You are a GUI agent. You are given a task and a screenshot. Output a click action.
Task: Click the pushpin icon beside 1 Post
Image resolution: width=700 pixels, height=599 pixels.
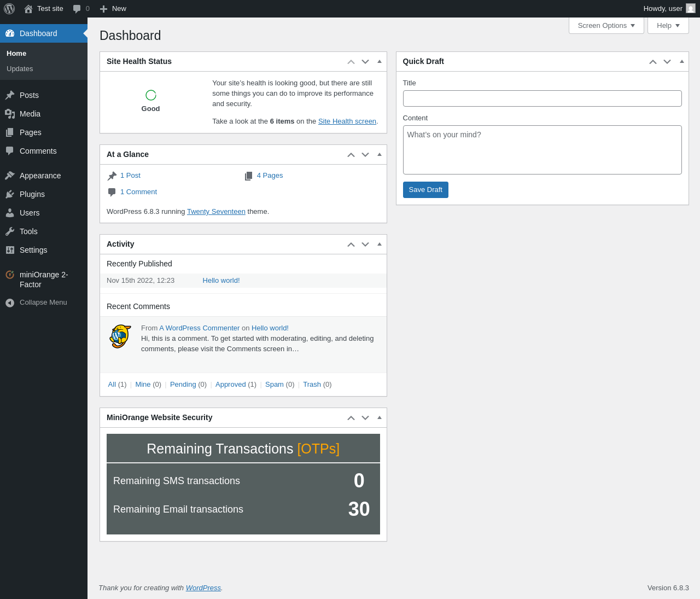112,176
